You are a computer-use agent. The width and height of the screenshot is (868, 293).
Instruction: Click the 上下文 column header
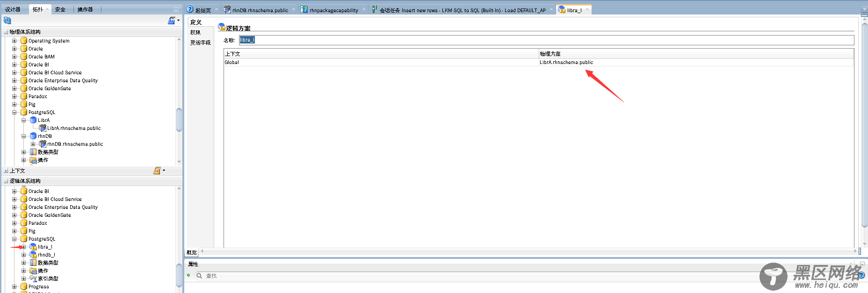381,54
